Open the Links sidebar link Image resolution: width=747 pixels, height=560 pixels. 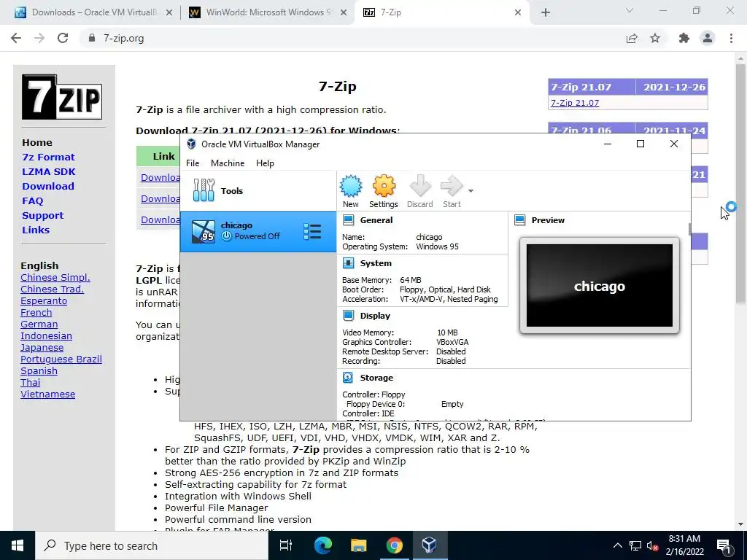[x=36, y=230]
